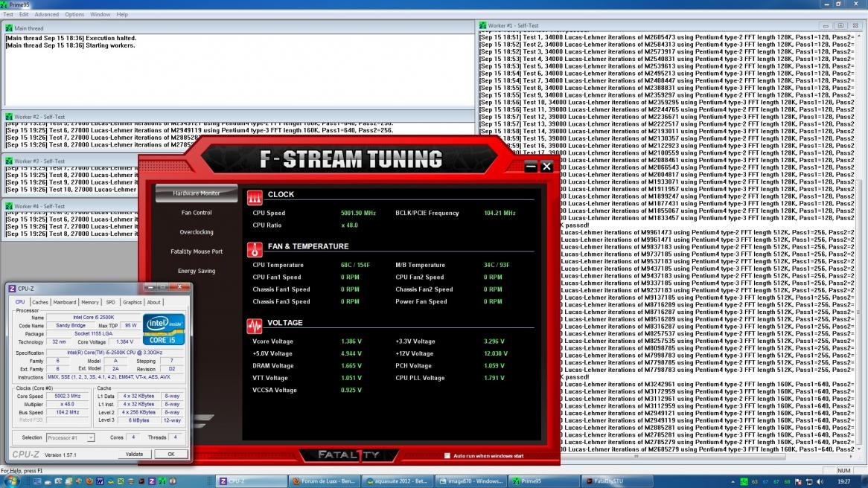Image resolution: width=868 pixels, height=488 pixels.
Task: Open the Help menu in Prime95
Action: click(122, 14)
